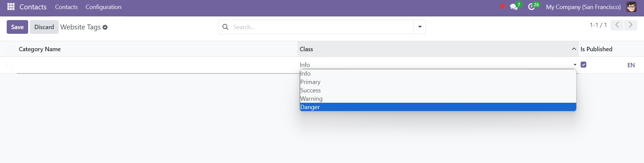Uncheck the Is Published checkbox
Screen dimensions: 644x163
[x=584, y=65]
